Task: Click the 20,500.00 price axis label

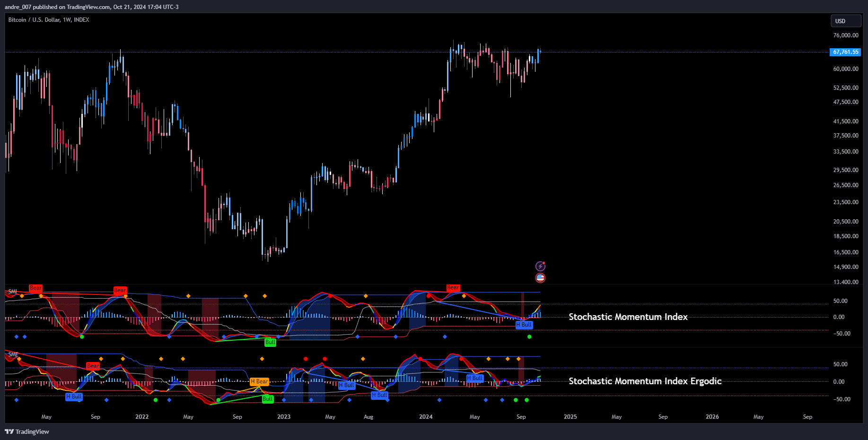Action: coord(846,222)
